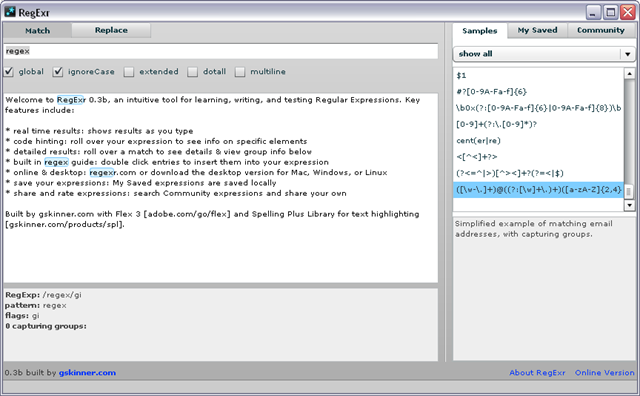Click the flags: gi result line
The image size is (640, 396).
[22, 316]
